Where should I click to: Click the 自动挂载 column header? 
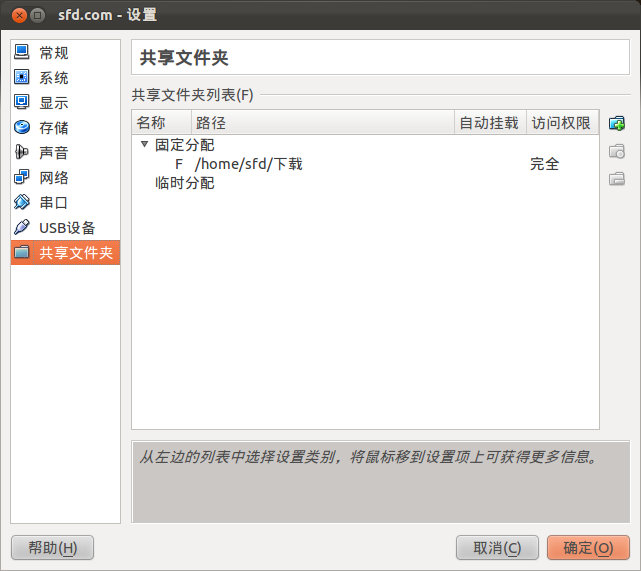490,122
